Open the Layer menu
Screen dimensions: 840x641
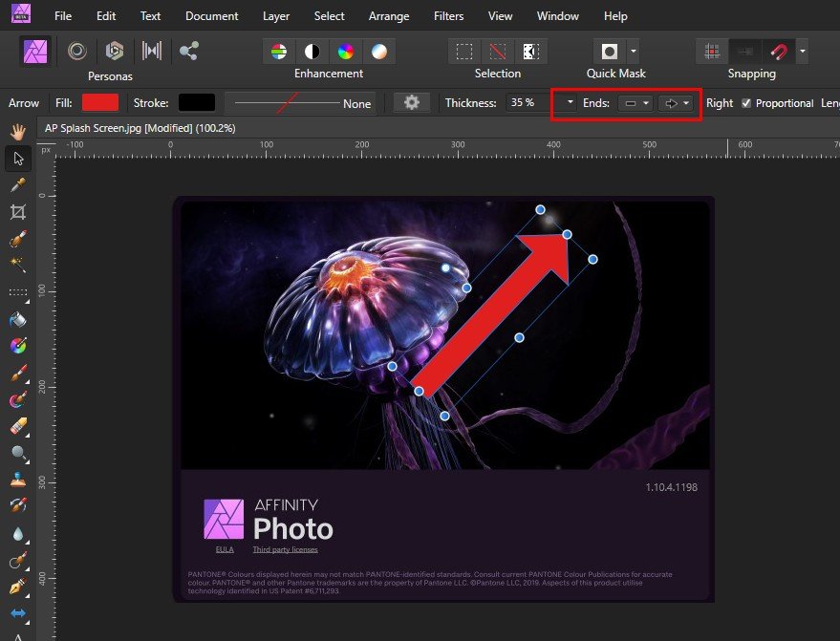[x=276, y=16]
